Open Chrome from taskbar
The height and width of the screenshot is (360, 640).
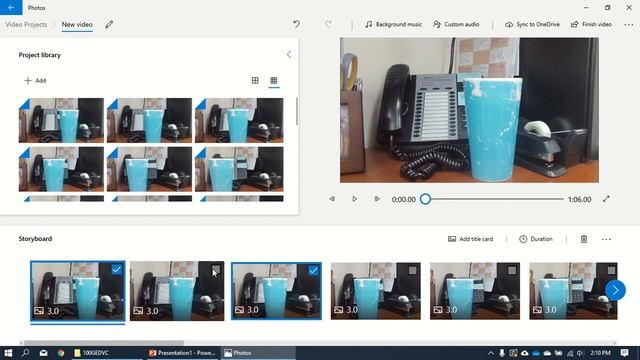(61, 353)
